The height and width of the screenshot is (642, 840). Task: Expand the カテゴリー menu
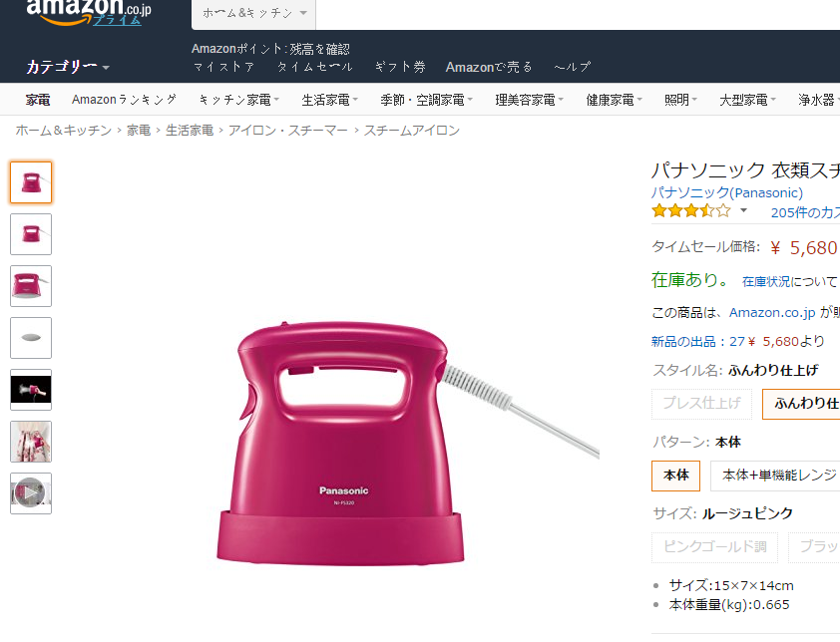68,67
